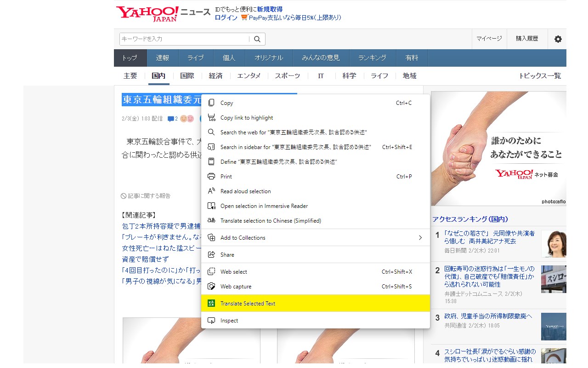Select the 国際 category

pos(187,76)
